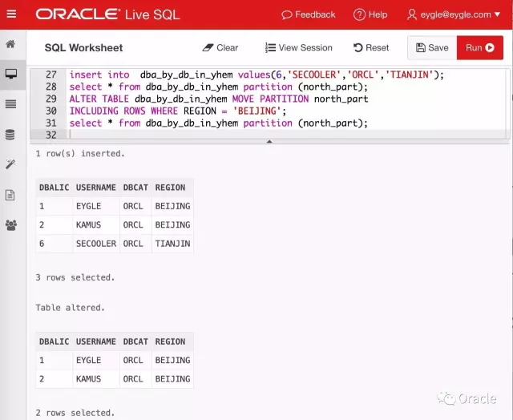Open SQL Worksheet monitor icon in sidebar
This screenshot has height=420, width=513.
[x=11, y=74]
